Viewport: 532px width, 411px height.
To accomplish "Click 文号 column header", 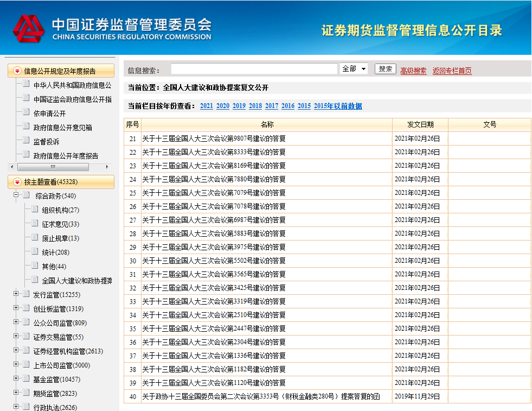I will (490, 125).
